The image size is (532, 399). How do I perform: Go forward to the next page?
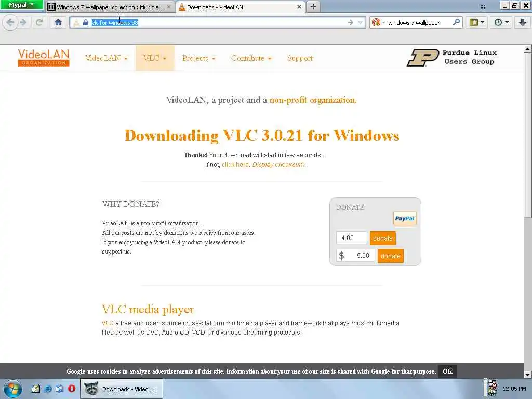point(23,22)
